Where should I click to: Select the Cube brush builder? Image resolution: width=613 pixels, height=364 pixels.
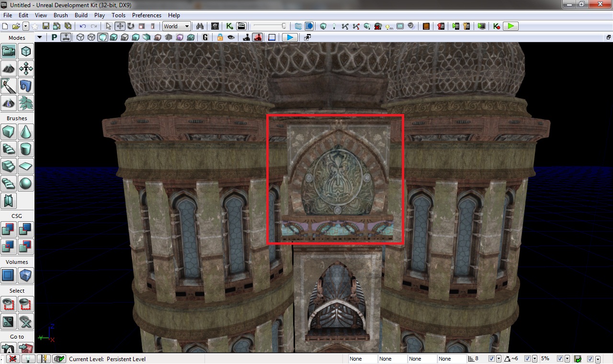[x=9, y=132]
